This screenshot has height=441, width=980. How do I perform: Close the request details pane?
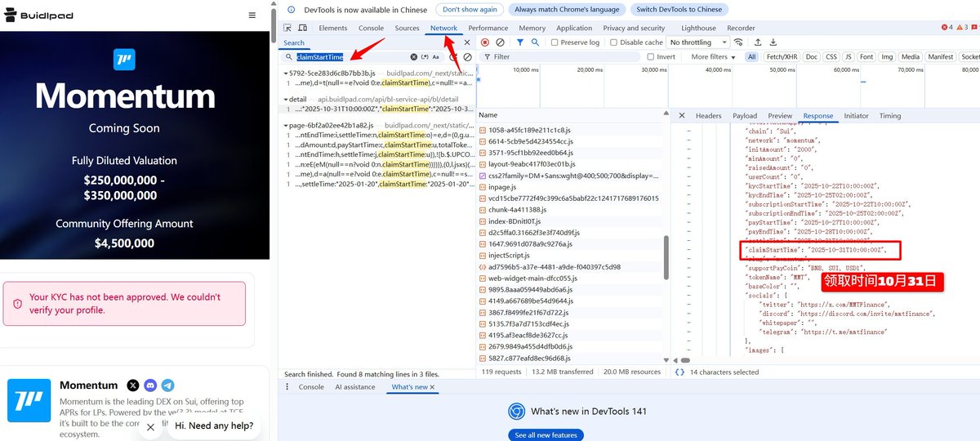click(x=682, y=116)
